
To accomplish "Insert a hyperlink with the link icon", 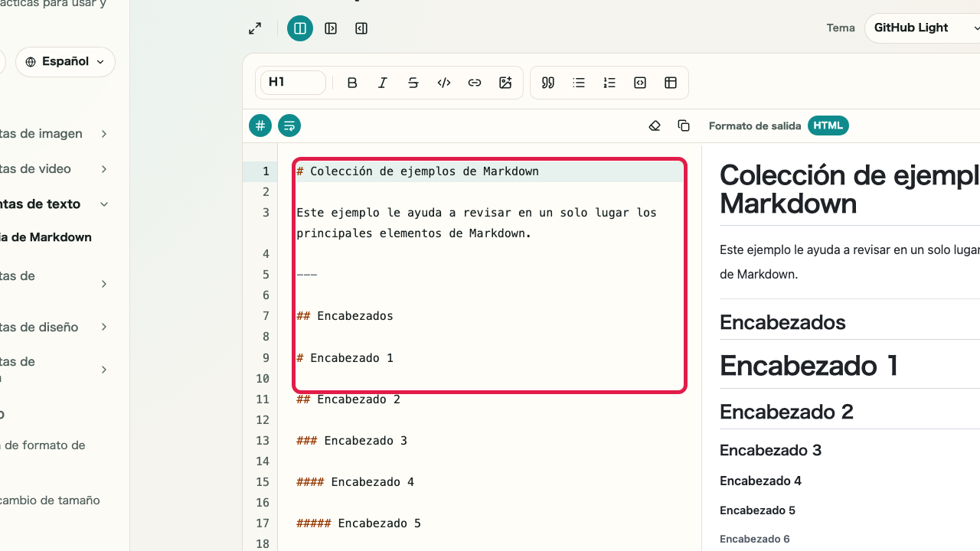I will tap(475, 83).
